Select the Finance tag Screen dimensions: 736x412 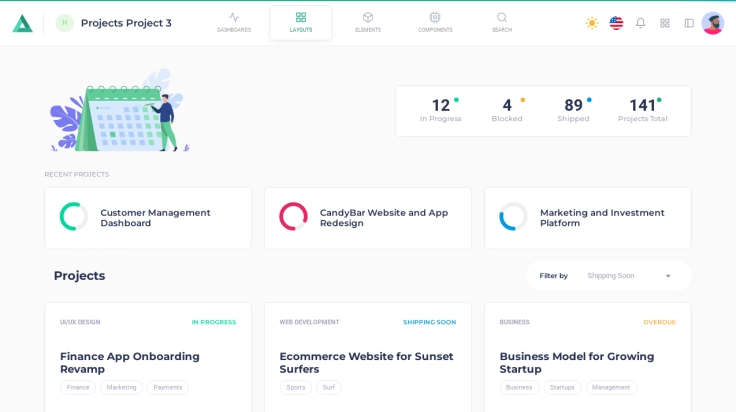pos(78,387)
